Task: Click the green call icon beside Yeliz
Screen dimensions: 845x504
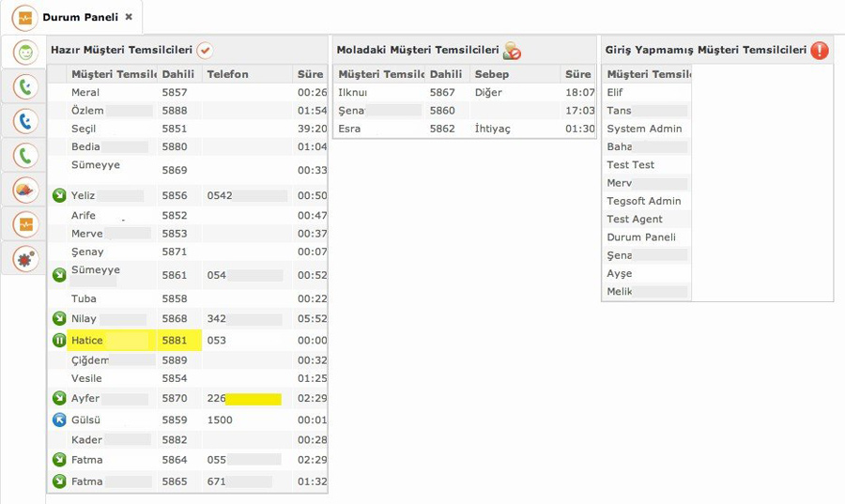Action: 59,195
